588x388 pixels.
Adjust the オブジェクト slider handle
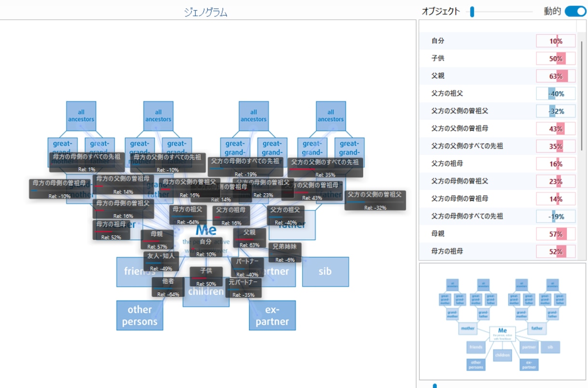point(472,12)
